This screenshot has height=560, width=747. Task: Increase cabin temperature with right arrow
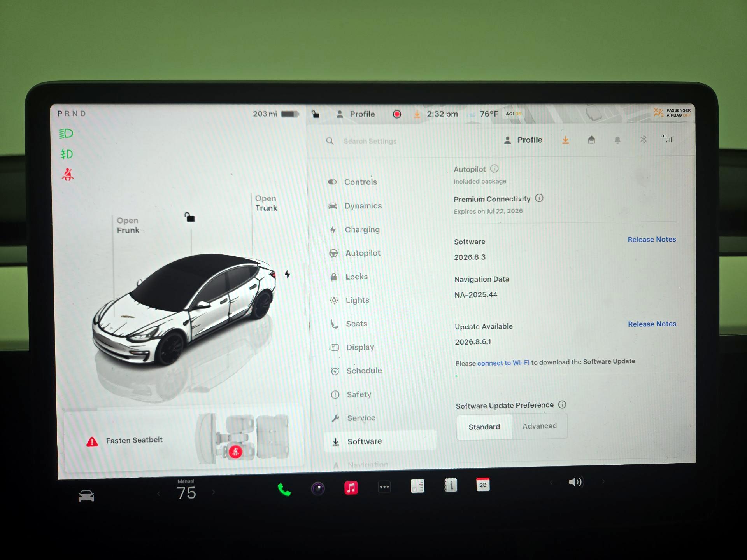tap(213, 492)
